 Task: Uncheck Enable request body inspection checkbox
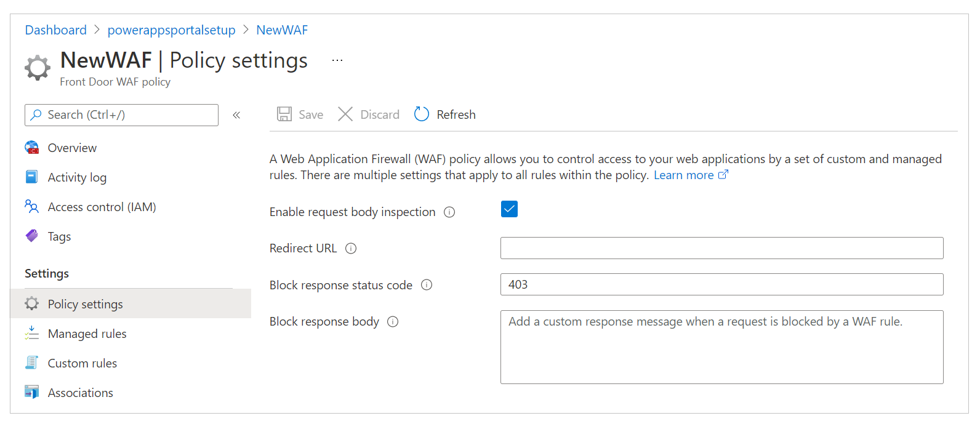(509, 209)
